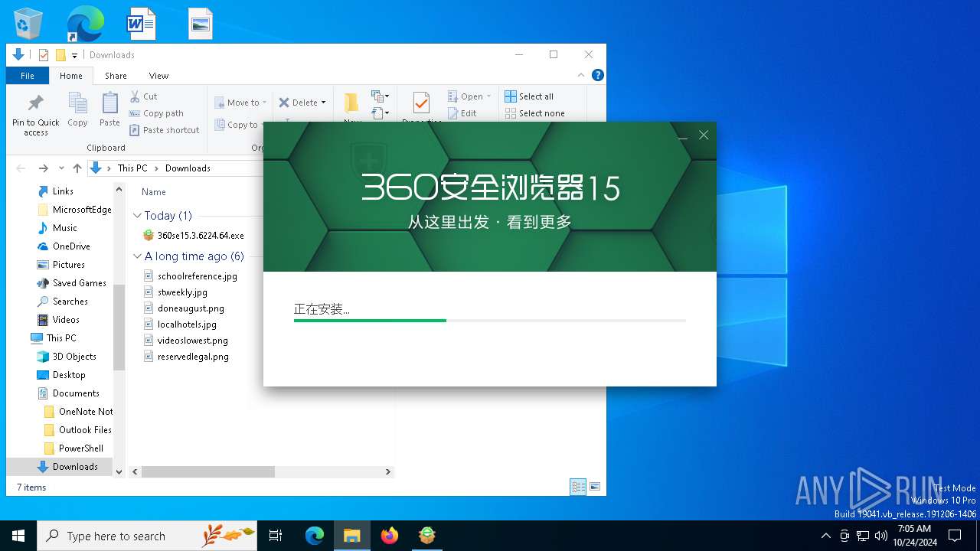Click Select none in ribbon
The height and width of the screenshot is (551, 980).
click(534, 113)
